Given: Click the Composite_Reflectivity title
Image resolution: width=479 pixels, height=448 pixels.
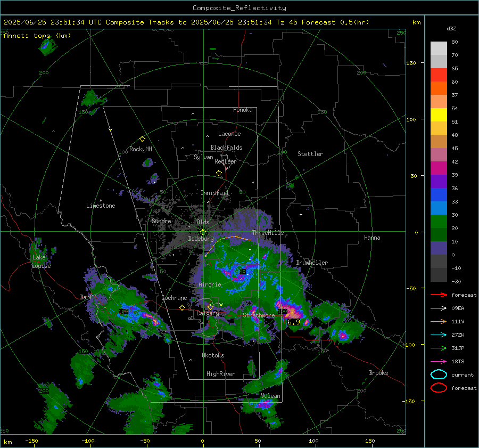Looking at the screenshot, I should (x=240, y=8).
